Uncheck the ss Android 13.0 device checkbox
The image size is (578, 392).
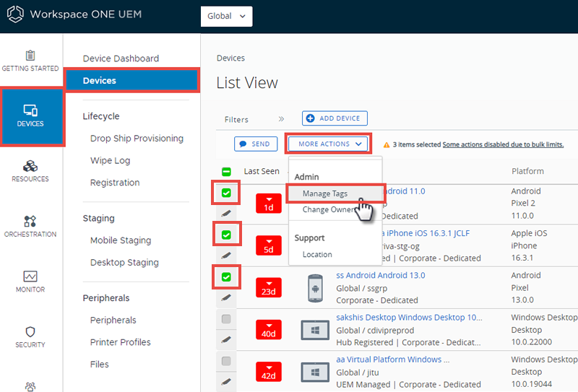(226, 276)
